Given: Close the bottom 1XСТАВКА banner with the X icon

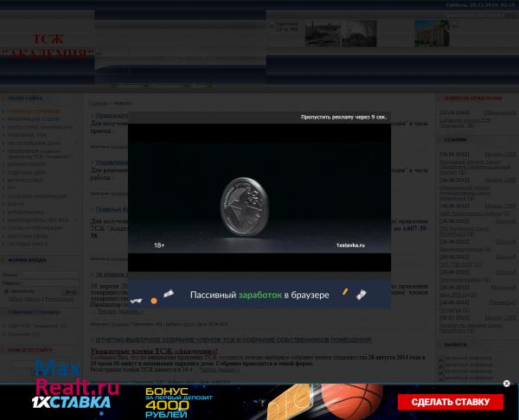Looking at the screenshot, I should 506,384.
